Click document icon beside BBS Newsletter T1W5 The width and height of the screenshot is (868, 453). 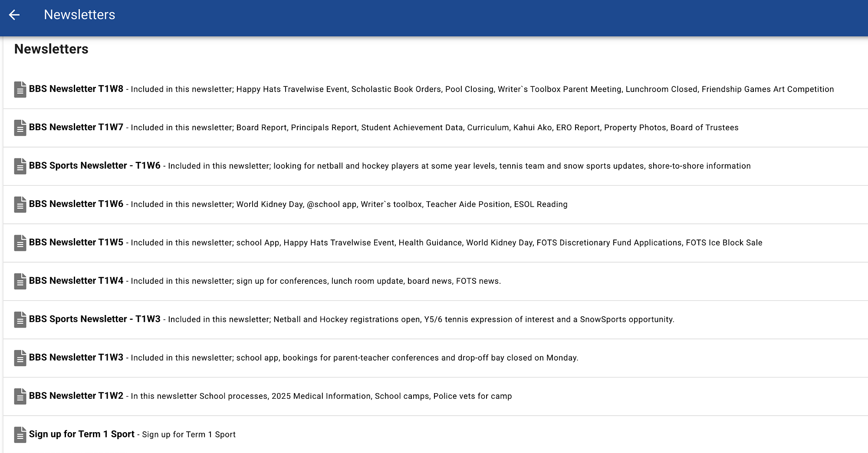point(20,243)
